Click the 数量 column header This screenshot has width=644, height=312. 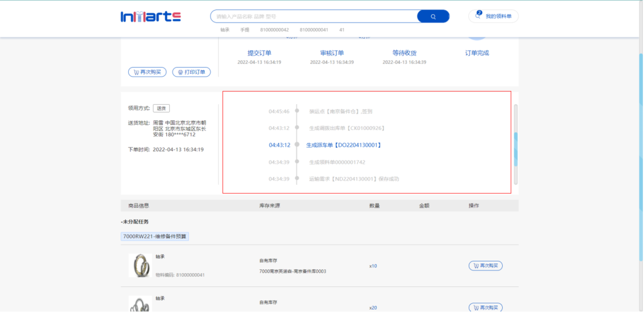pos(374,206)
